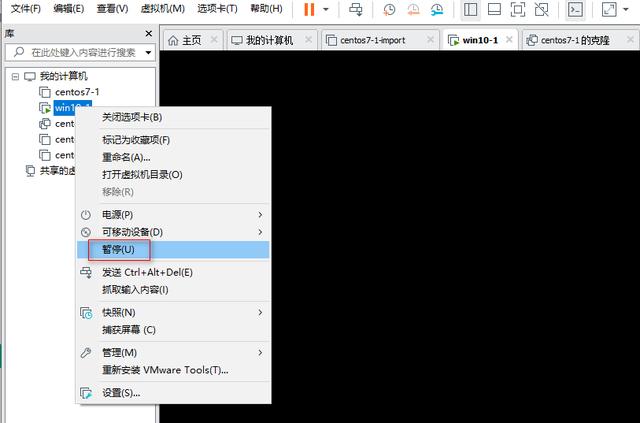
Task: Close the 我的计算机 tab
Action: (309, 40)
